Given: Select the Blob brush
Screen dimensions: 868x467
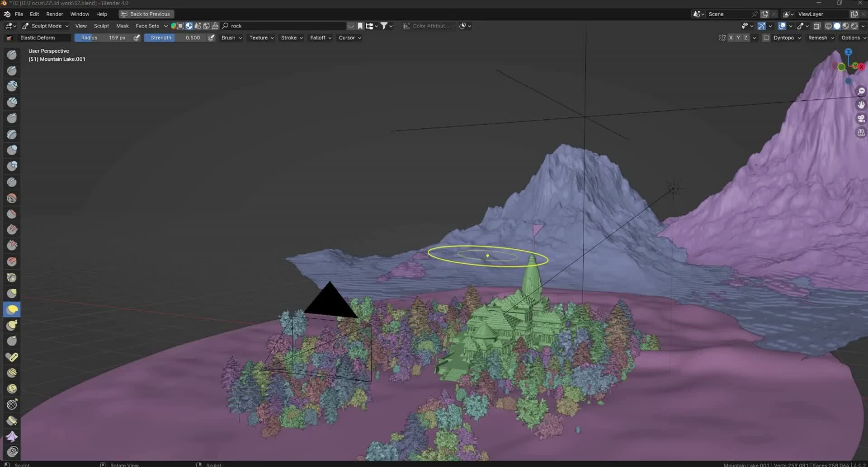Looking at the screenshot, I should point(12,166).
